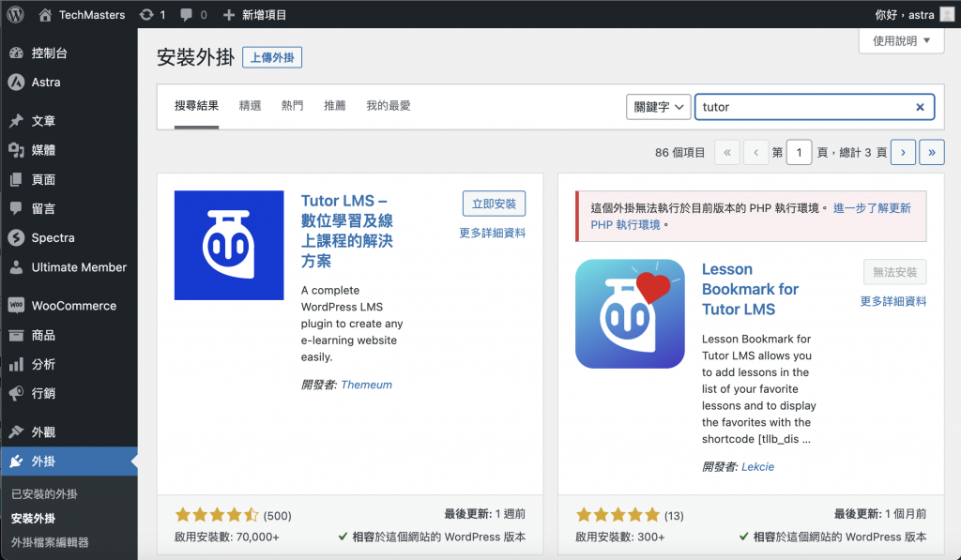Switch to 精選 tab
961x560 pixels.
click(x=250, y=106)
